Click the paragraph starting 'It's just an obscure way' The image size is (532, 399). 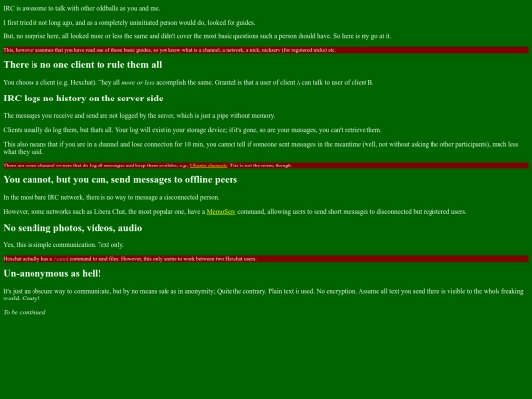[x=263, y=295]
